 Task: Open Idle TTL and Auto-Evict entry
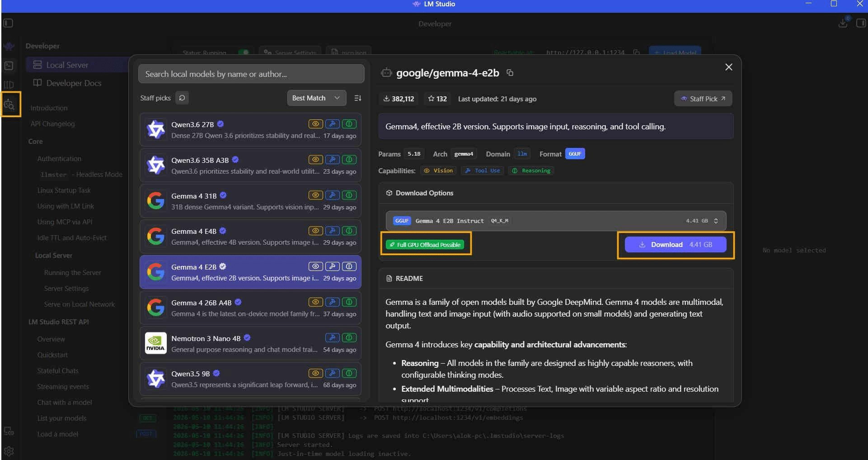click(x=72, y=238)
